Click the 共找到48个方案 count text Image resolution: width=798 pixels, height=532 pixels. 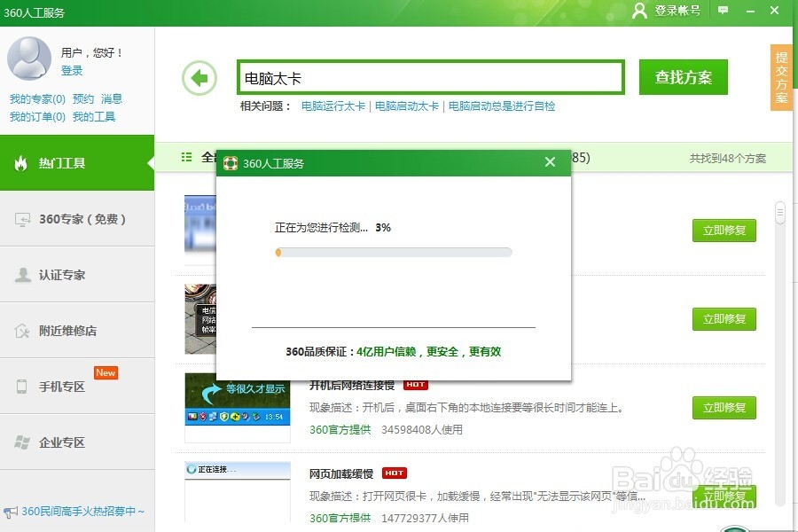(x=728, y=159)
